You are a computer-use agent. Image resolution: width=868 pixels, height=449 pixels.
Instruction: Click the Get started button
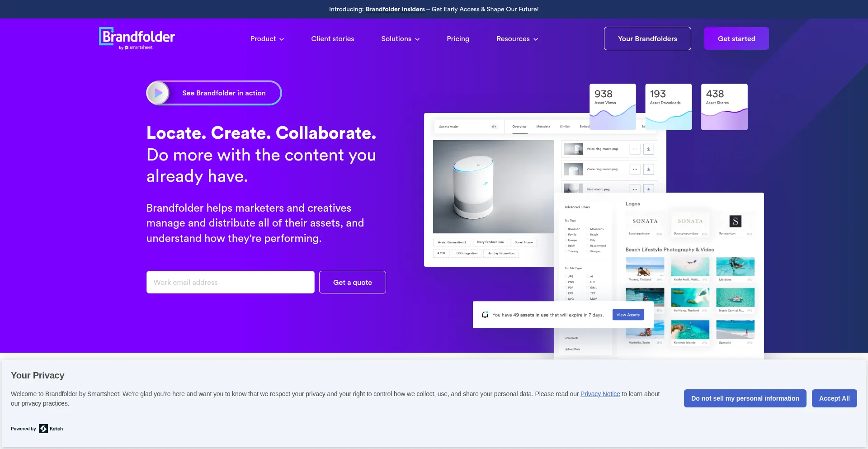[x=736, y=38]
